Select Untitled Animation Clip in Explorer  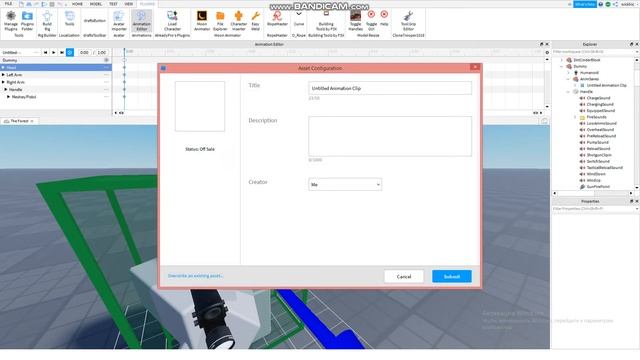pos(606,85)
